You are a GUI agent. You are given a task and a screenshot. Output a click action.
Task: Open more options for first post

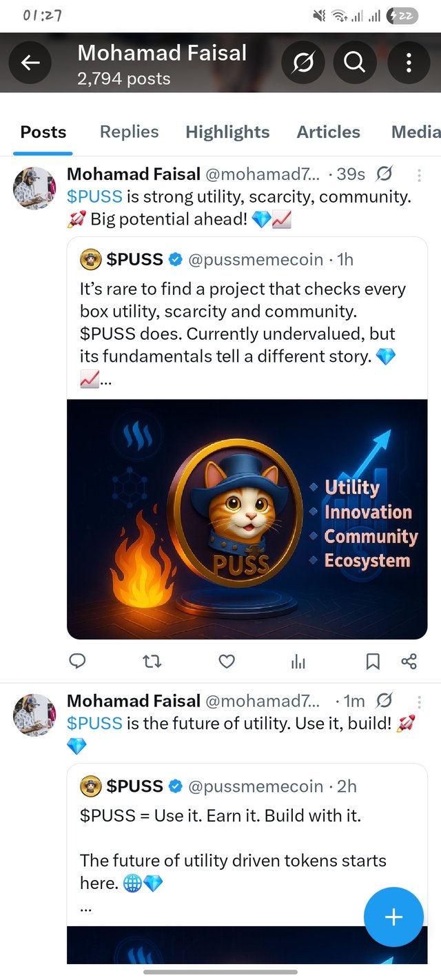click(420, 174)
